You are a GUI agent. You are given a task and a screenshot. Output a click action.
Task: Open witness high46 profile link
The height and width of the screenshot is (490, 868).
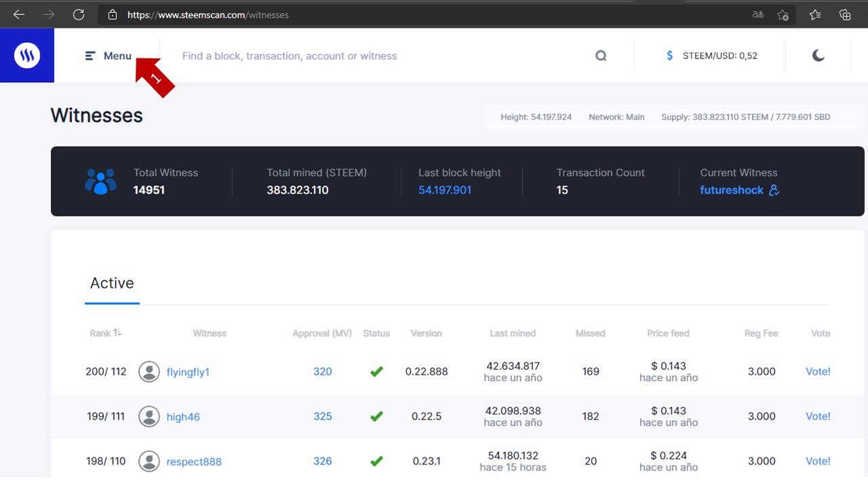[x=183, y=417]
